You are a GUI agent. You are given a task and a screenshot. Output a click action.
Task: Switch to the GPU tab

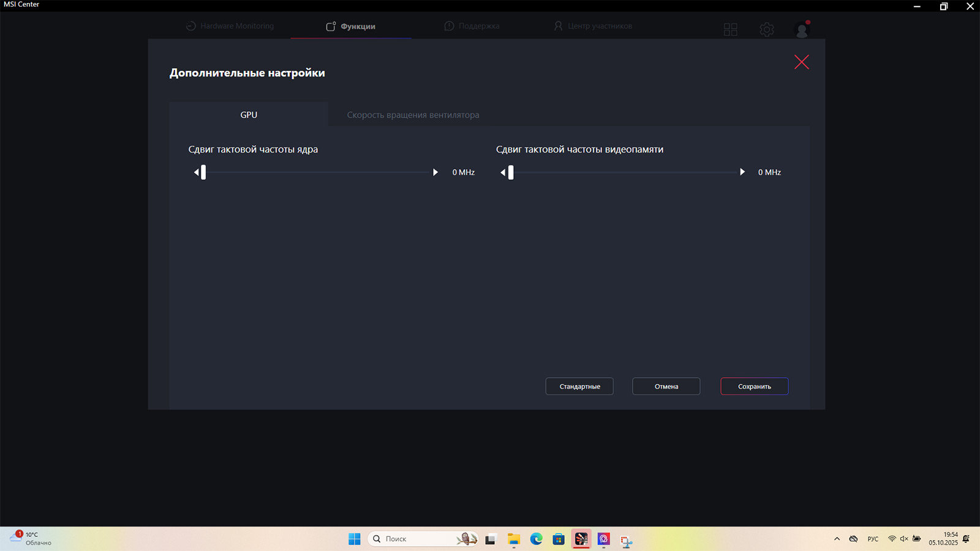pos(249,114)
